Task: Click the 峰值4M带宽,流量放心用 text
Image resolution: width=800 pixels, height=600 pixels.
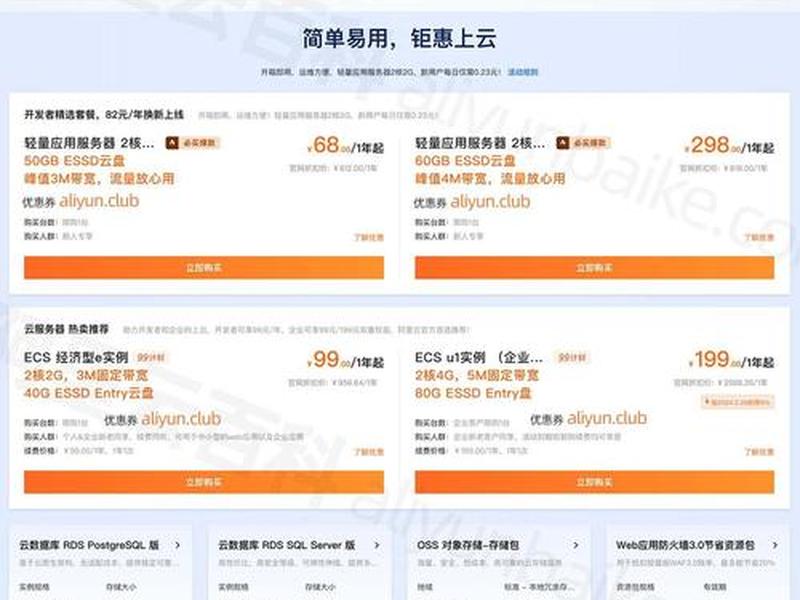Action: 490,179
